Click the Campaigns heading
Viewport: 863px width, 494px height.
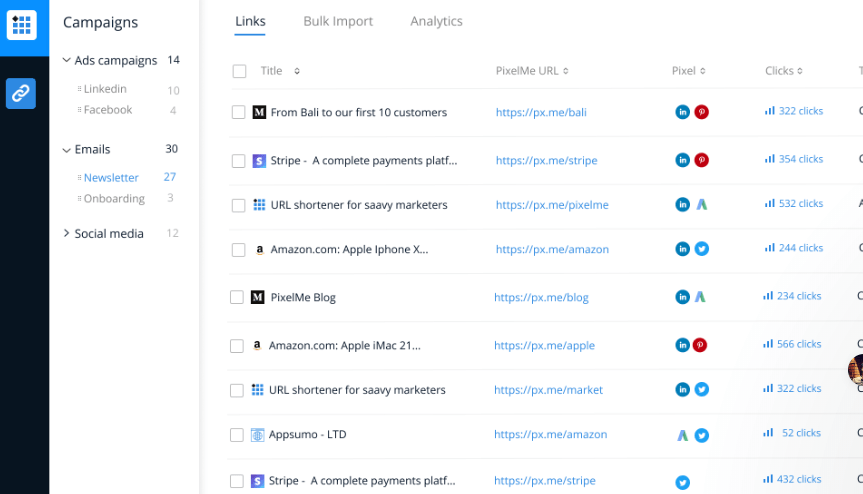pos(100,23)
